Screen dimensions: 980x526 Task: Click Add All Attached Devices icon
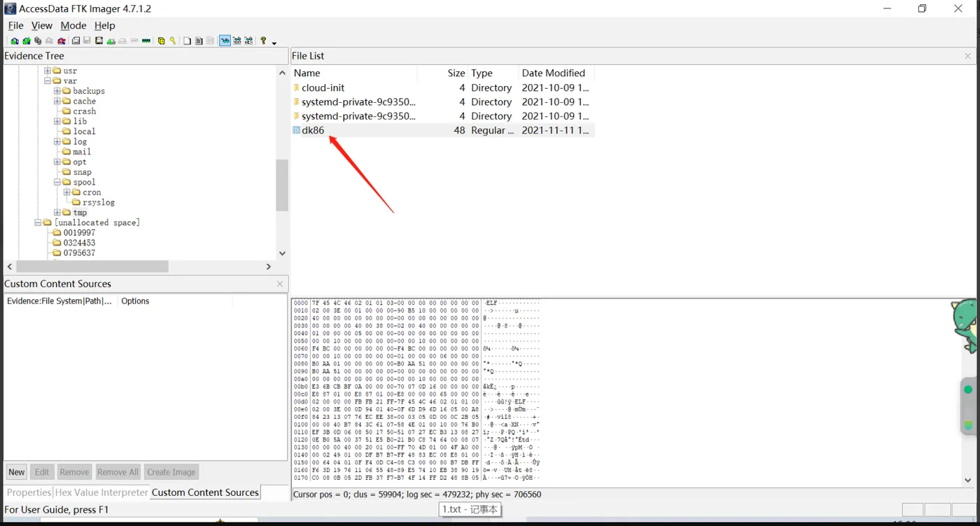(x=27, y=41)
